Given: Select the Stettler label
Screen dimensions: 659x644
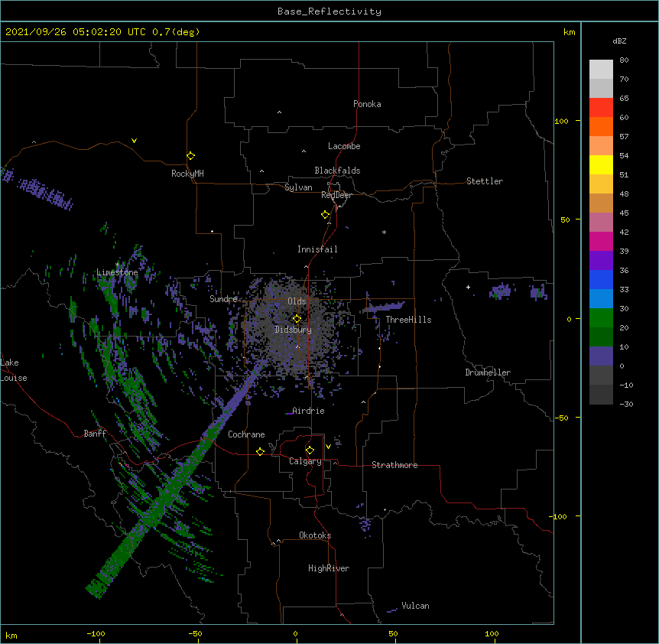Looking at the screenshot, I should coord(485,181).
